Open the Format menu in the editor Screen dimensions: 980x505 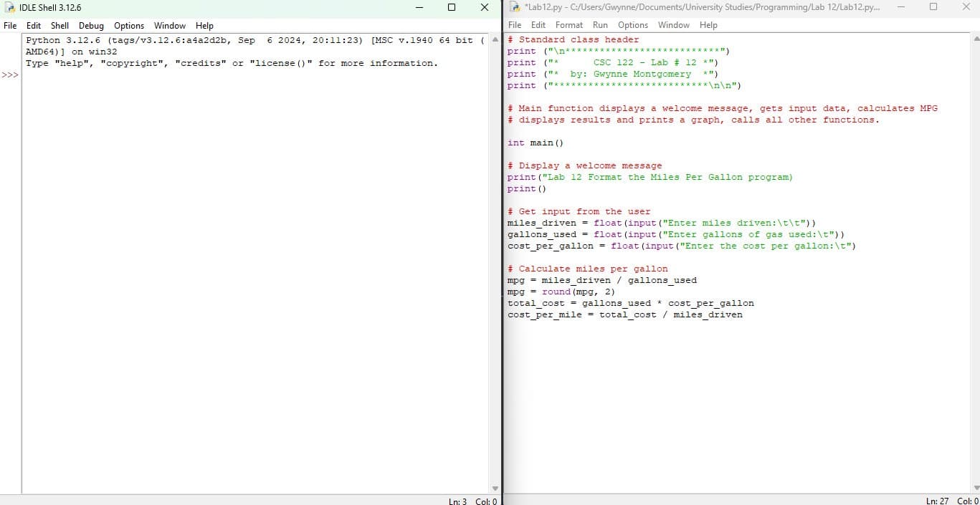[569, 25]
